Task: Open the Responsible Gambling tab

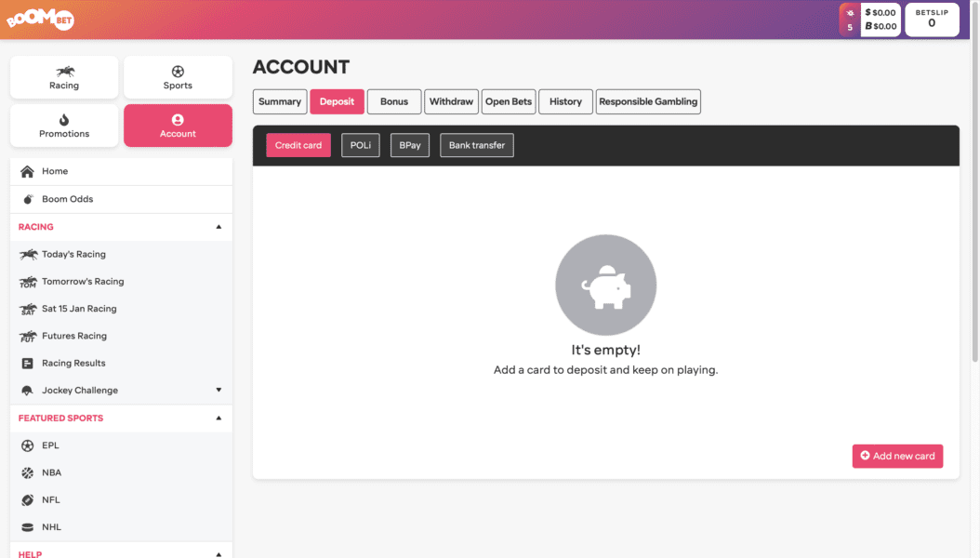Action: 648,101
